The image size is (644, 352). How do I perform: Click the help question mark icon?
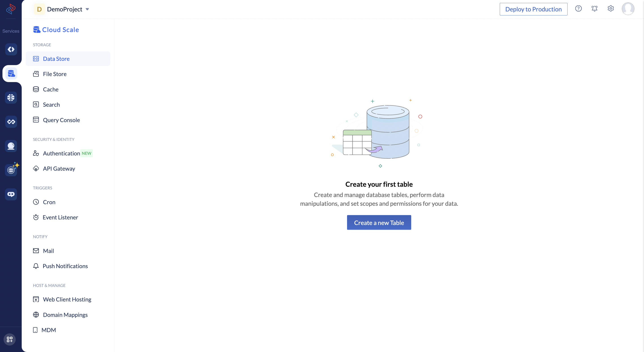click(x=578, y=9)
